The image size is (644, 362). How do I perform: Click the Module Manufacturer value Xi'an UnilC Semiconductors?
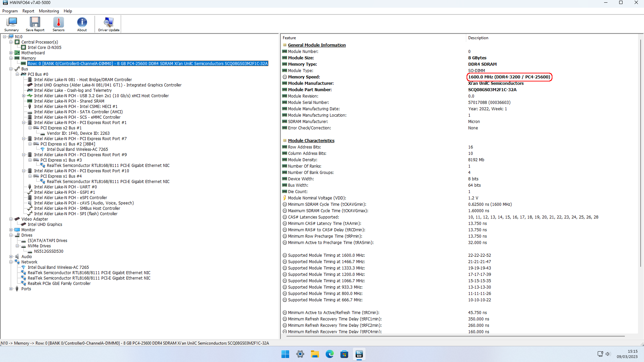[x=496, y=83]
